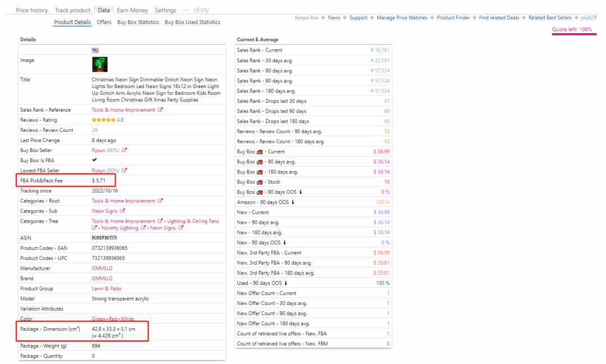
Task: Open Novelty Lighting category link
Action: tap(120, 228)
